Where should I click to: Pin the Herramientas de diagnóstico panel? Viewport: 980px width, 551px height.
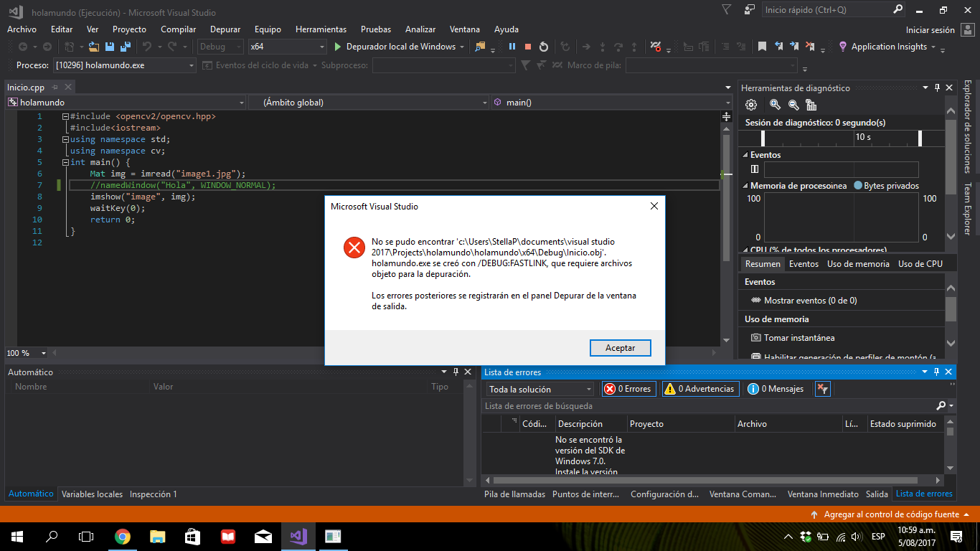937,88
